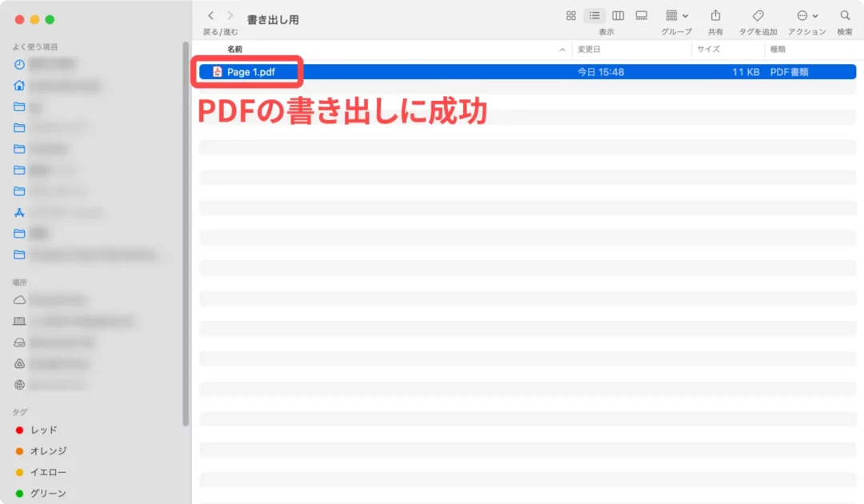Viewport: 864px width, 504px height.
Task: Click the green window zoom button
Action: tap(50, 19)
